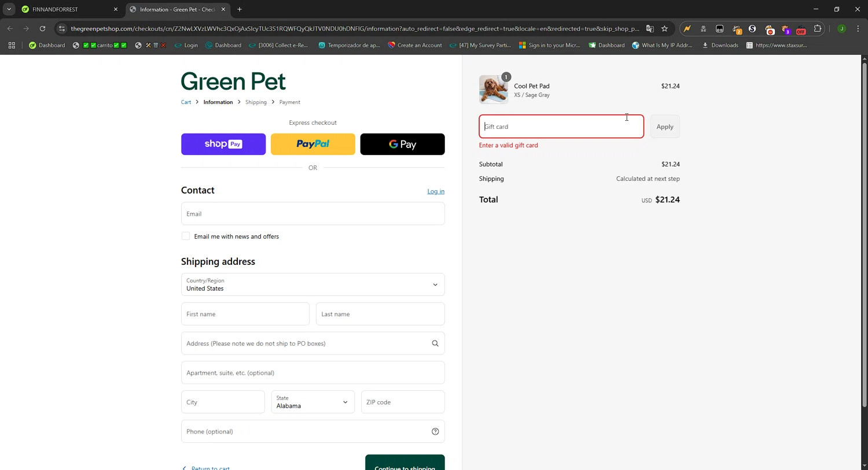Focus the Email input field
This screenshot has height=470, width=868.
[x=312, y=214]
